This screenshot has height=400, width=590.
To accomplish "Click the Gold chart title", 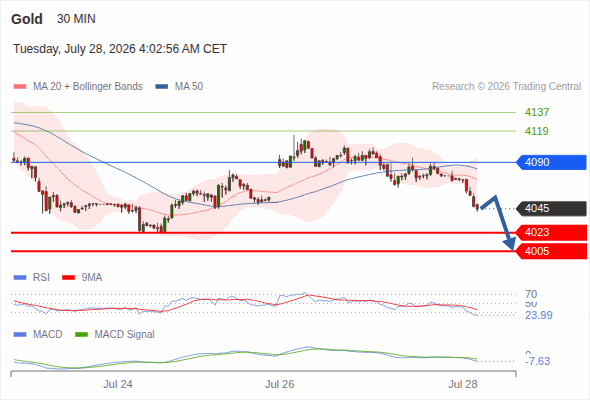I will [x=27, y=19].
